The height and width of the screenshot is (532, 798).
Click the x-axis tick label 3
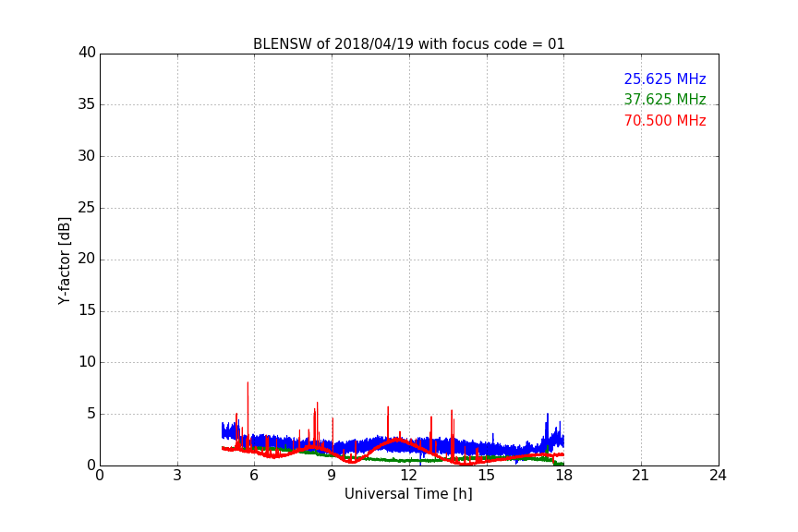tap(177, 476)
